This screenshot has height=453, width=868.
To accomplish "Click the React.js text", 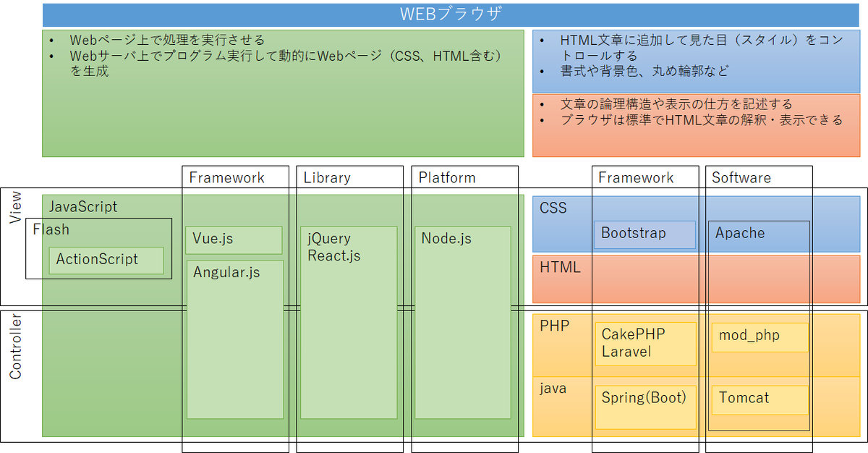I will pos(334,256).
